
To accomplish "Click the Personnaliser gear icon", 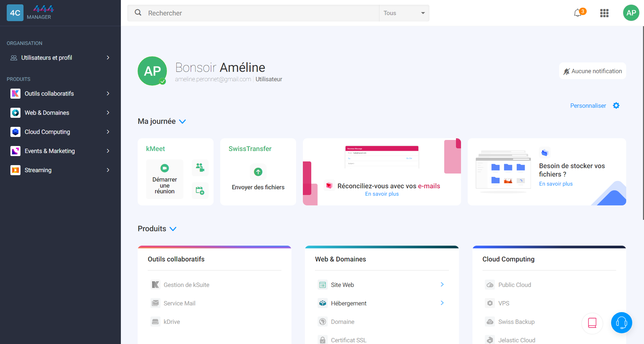I will coord(616,106).
